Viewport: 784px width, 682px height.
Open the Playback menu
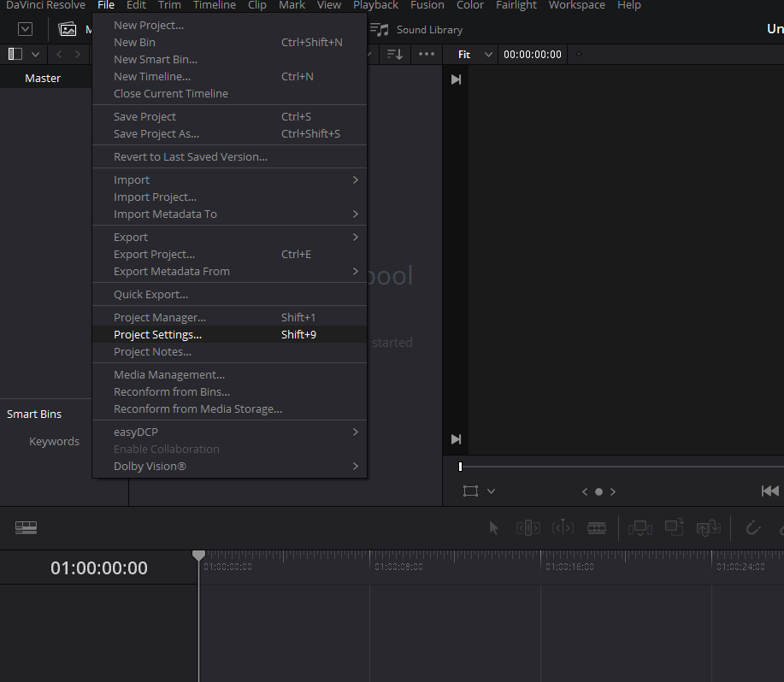(375, 5)
